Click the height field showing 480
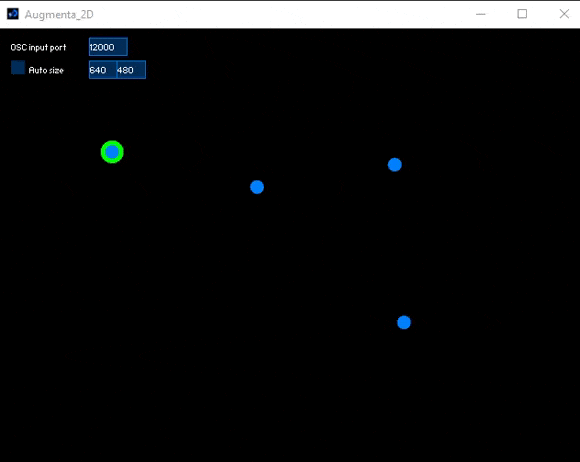This screenshot has height=462, width=580. (x=131, y=70)
